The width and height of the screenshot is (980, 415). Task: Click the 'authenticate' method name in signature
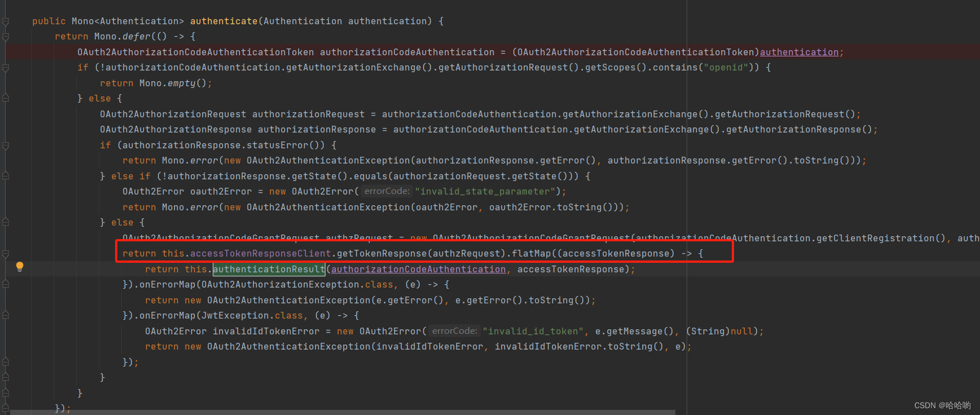[223, 21]
